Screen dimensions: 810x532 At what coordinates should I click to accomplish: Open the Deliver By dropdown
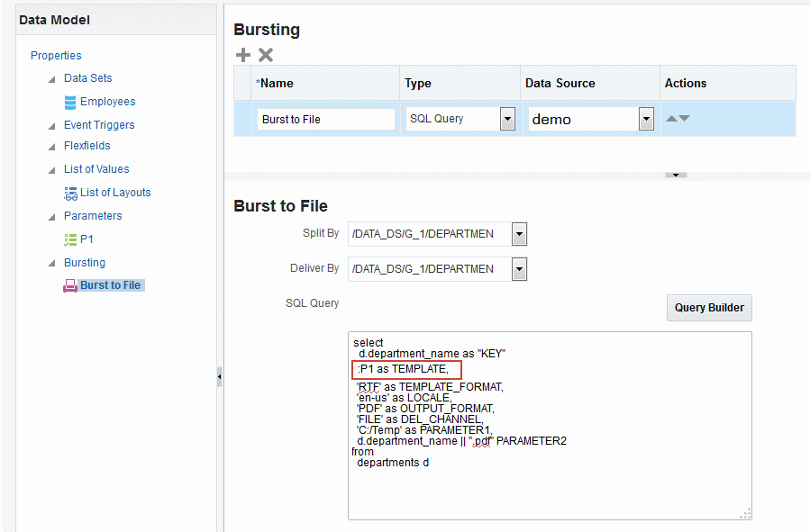pyautogui.click(x=518, y=268)
